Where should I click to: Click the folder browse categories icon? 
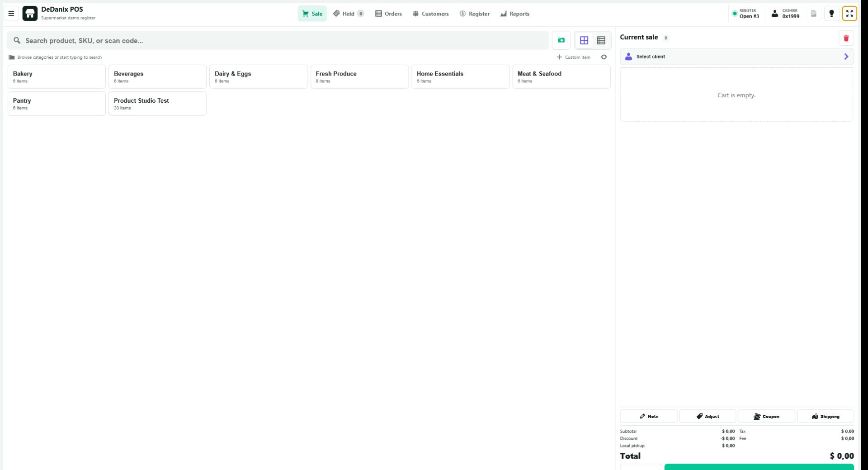[x=12, y=57]
